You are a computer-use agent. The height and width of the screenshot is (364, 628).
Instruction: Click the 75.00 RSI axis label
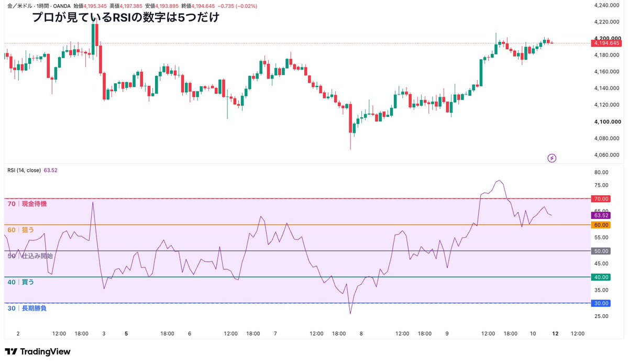point(602,185)
